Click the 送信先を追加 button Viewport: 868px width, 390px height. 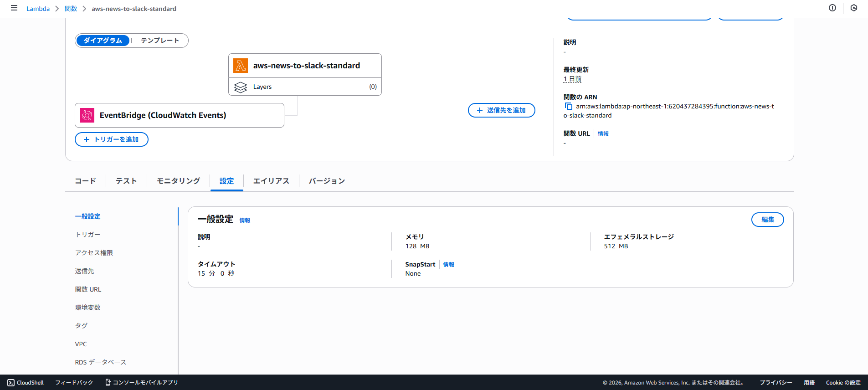click(x=501, y=110)
